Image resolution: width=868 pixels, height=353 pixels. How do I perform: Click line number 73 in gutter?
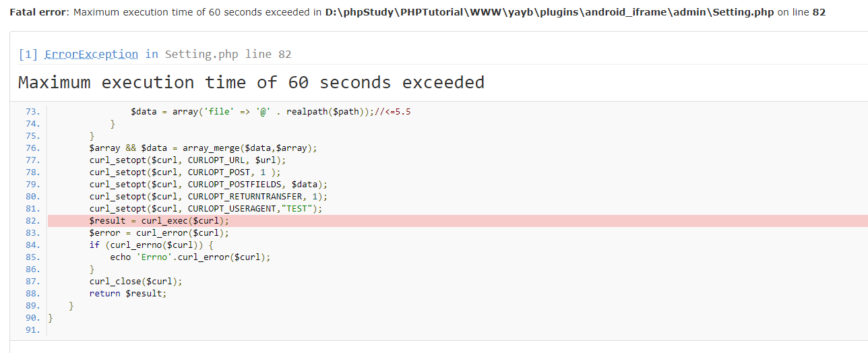click(x=32, y=111)
